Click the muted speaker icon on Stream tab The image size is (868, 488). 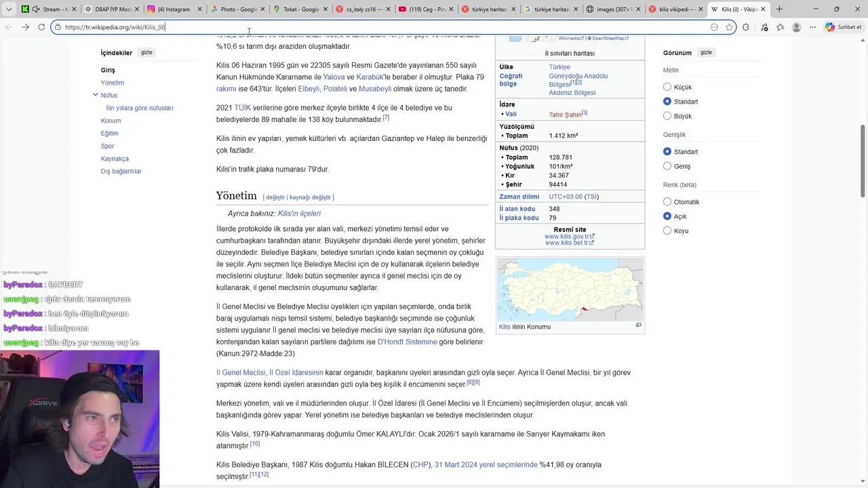[35, 9]
